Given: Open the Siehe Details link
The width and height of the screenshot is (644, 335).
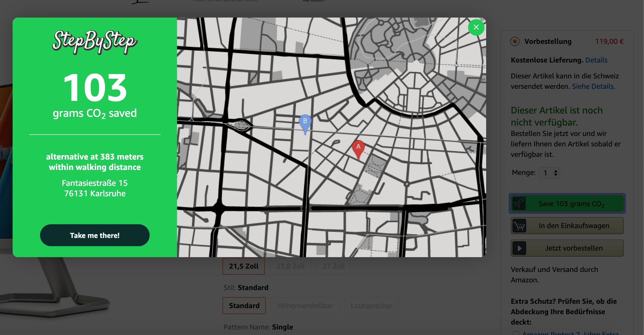Looking at the screenshot, I should [593, 86].
